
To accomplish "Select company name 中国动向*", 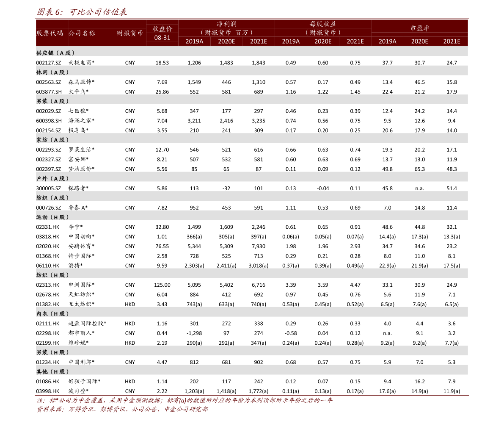I will point(81,236).
